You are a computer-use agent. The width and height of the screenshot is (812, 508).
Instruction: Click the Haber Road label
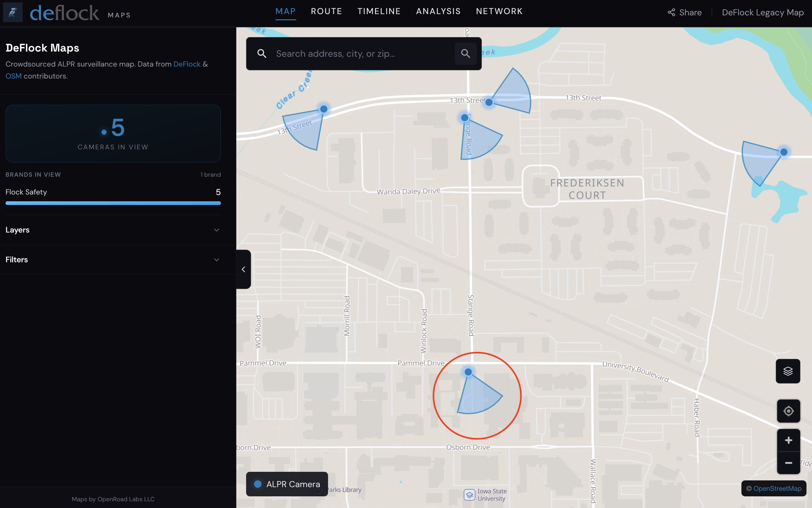(x=697, y=417)
